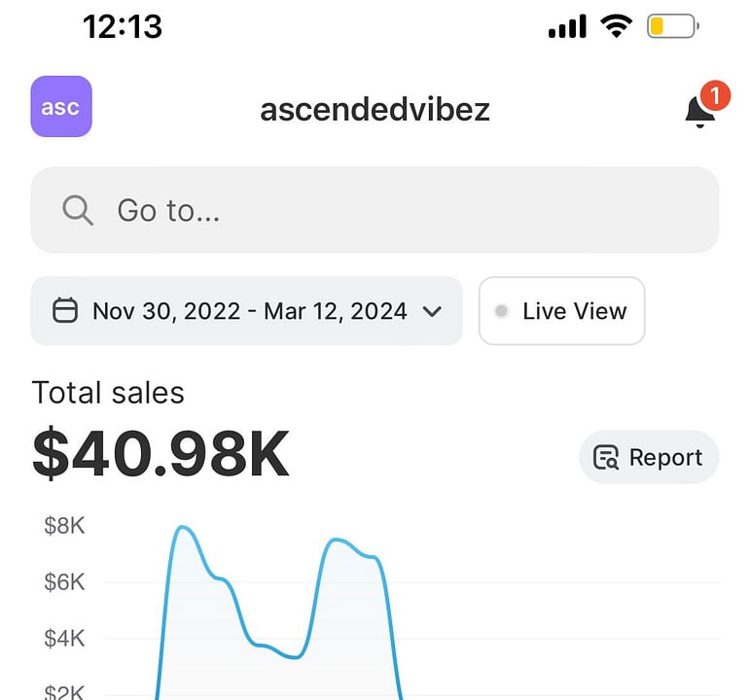Viewport: 750px width, 700px height.
Task: Tap the Wi-Fi status icon
Action: pos(616,26)
